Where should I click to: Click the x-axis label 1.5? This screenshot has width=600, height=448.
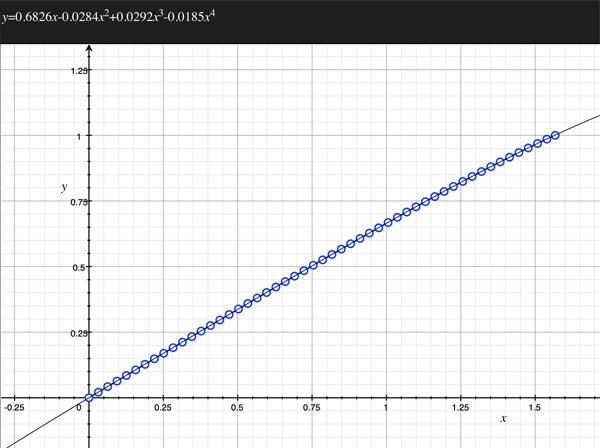click(535, 408)
